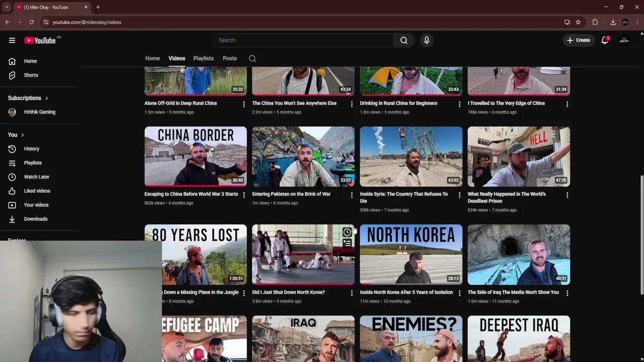Play the HELL prison thumbnail video

[x=519, y=156]
